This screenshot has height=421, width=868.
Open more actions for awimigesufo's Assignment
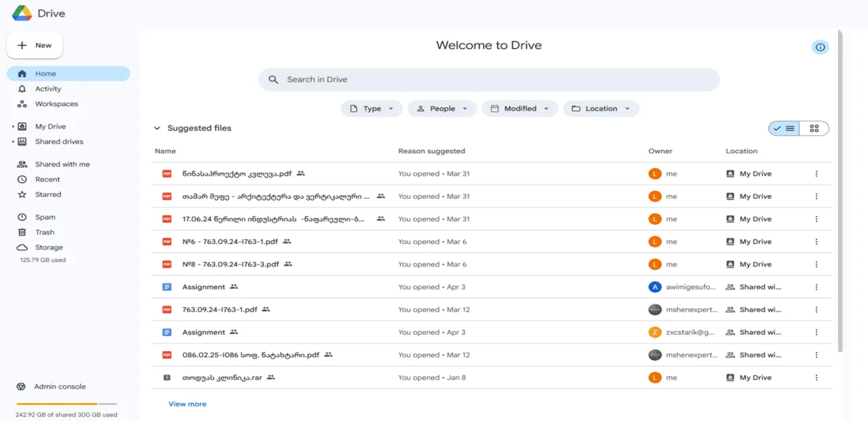point(816,287)
